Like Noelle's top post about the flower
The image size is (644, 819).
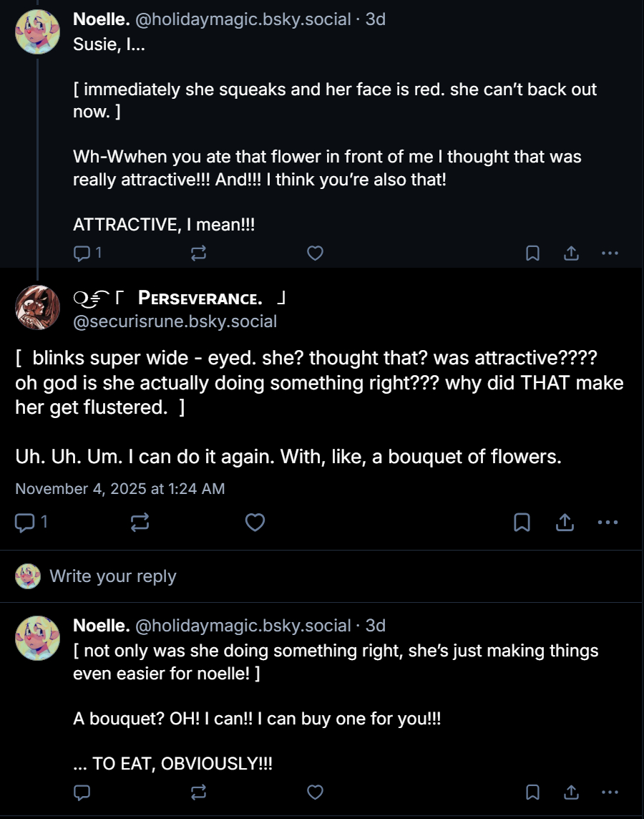click(x=315, y=253)
